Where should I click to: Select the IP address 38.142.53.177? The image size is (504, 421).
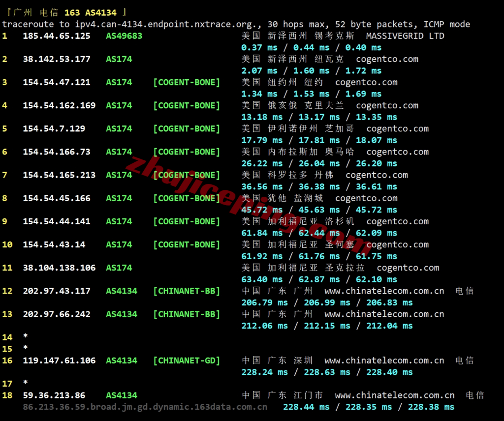[57, 59]
